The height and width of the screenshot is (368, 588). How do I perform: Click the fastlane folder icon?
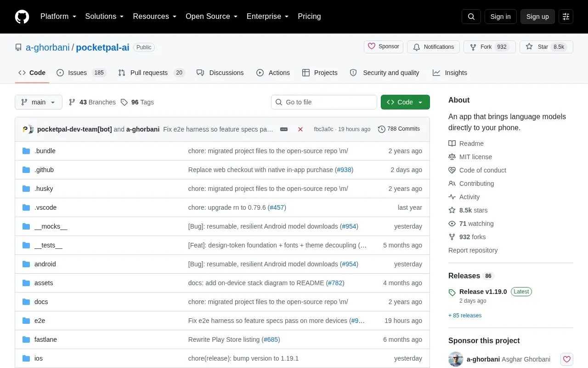tap(26, 339)
